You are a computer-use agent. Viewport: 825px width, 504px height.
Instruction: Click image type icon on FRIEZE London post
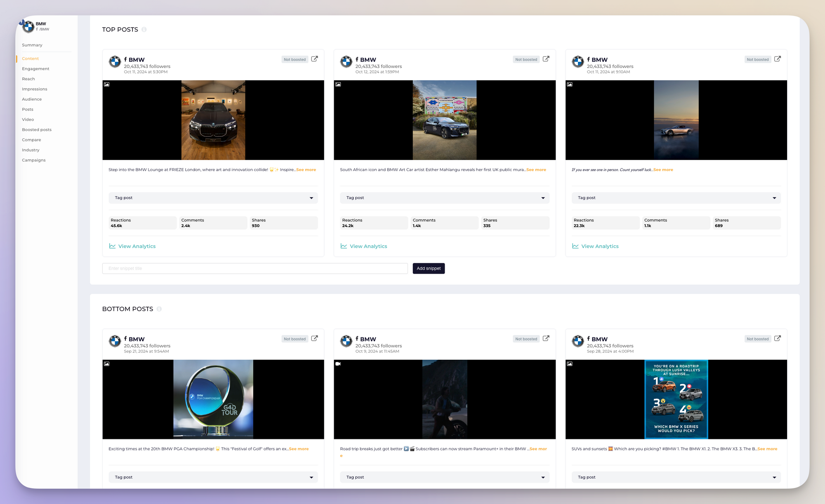pos(106,84)
